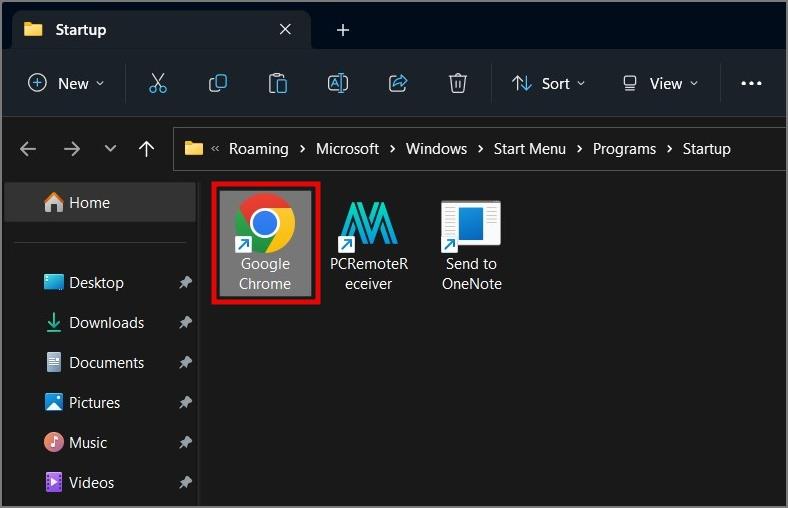
Task: Click the pin icon next to Pictures
Action: tap(185, 402)
